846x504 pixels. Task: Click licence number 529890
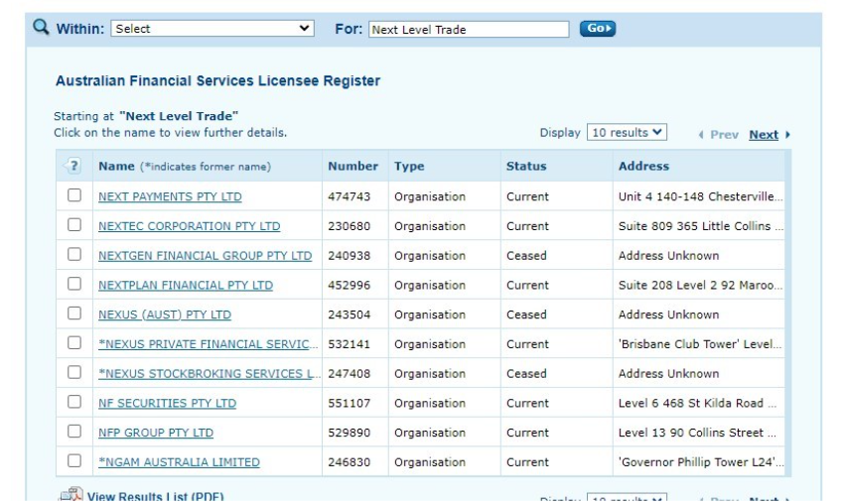(x=350, y=433)
